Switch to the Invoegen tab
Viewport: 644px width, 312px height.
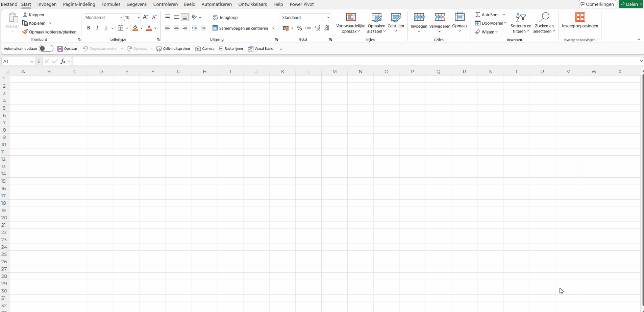[47, 4]
